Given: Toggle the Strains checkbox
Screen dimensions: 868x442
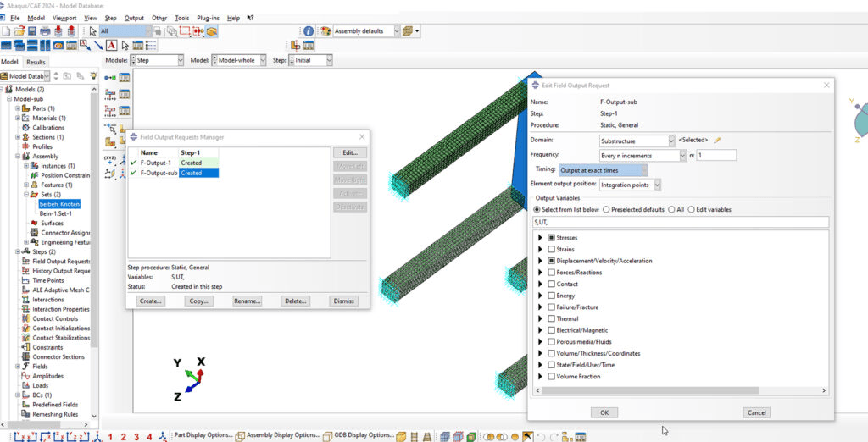Looking at the screenshot, I should coord(552,249).
